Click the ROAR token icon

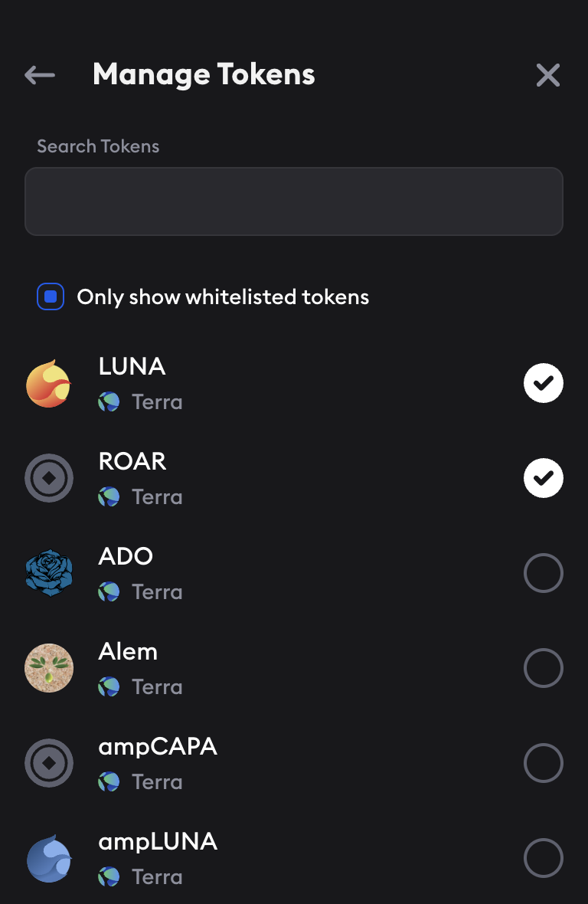(x=49, y=478)
